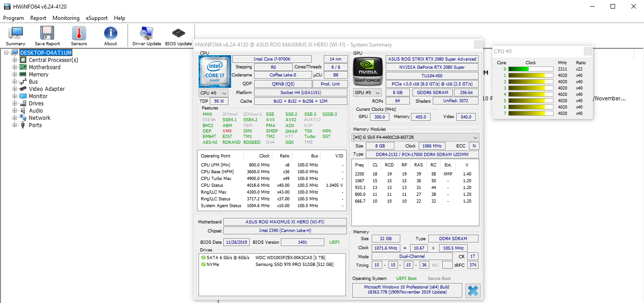
Task: Click the Motherboard tree icon
Action: [23, 67]
